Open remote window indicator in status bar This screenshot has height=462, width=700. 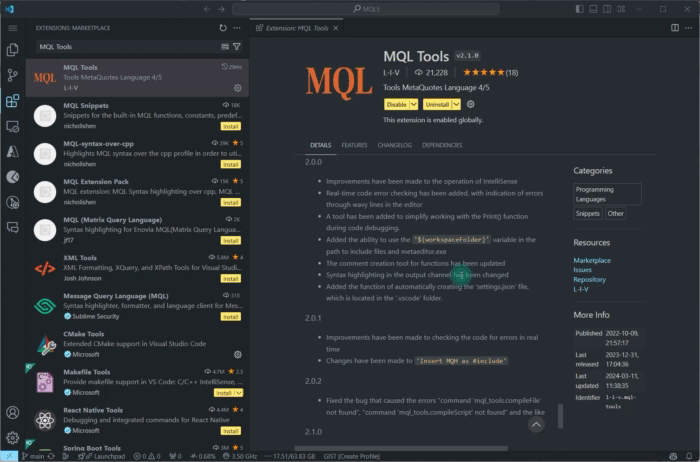9,456
